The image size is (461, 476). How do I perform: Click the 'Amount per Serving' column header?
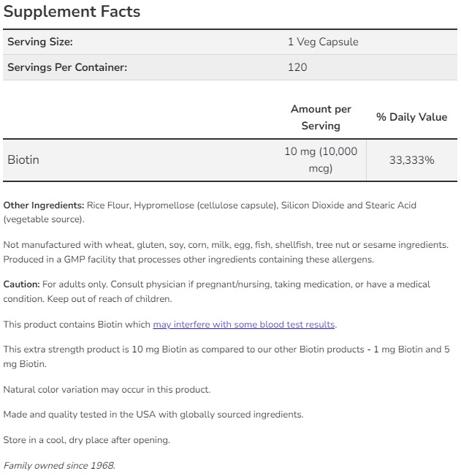321,118
